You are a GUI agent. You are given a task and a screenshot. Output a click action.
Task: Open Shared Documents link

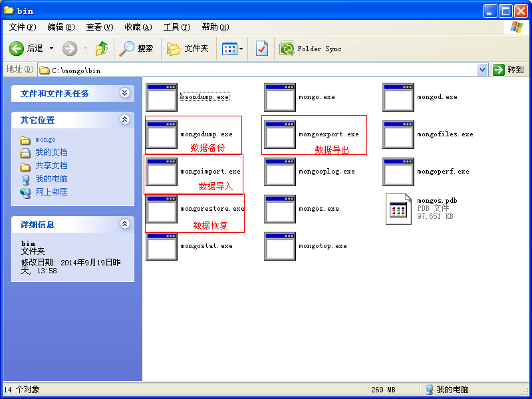coord(52,166)
